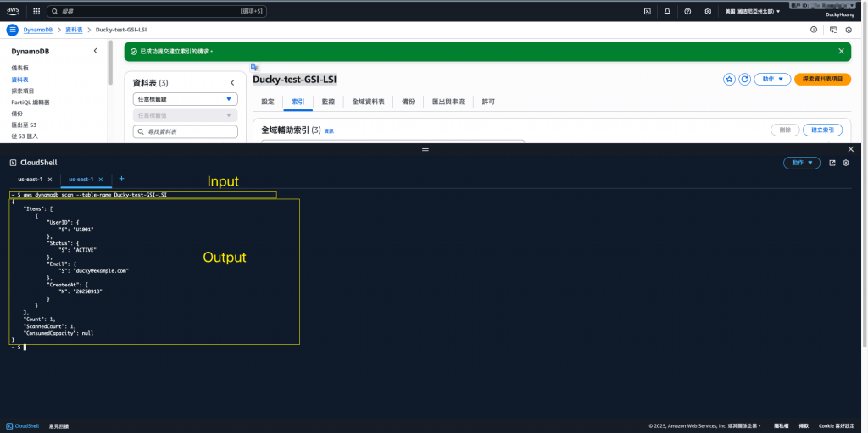Open the notifications bell

667,11
